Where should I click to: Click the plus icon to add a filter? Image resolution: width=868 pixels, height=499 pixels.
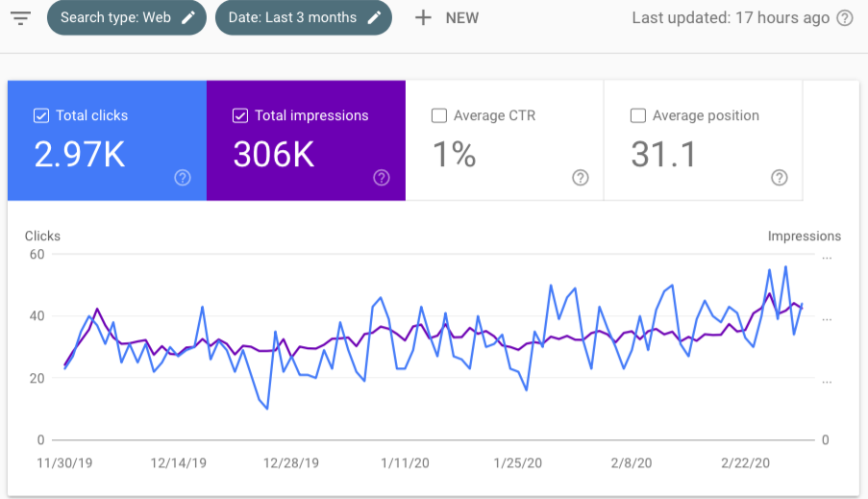click(423, 17)
